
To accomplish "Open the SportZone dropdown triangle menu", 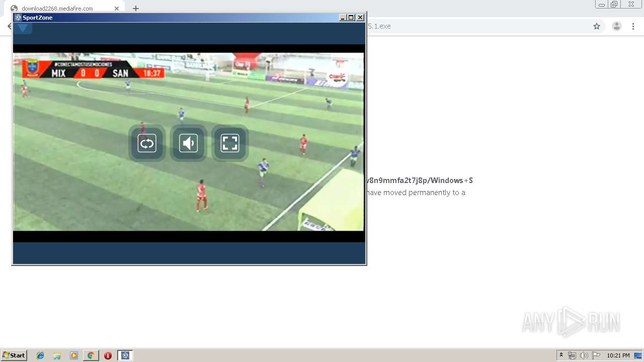I will (x=23, y=28).
